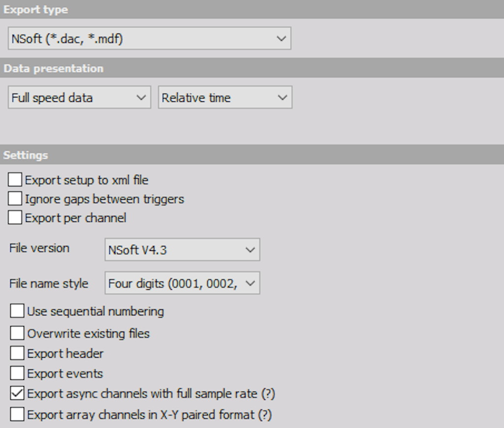
Task: Enable Export setup to xml file
Action: (x=15, y=180)
